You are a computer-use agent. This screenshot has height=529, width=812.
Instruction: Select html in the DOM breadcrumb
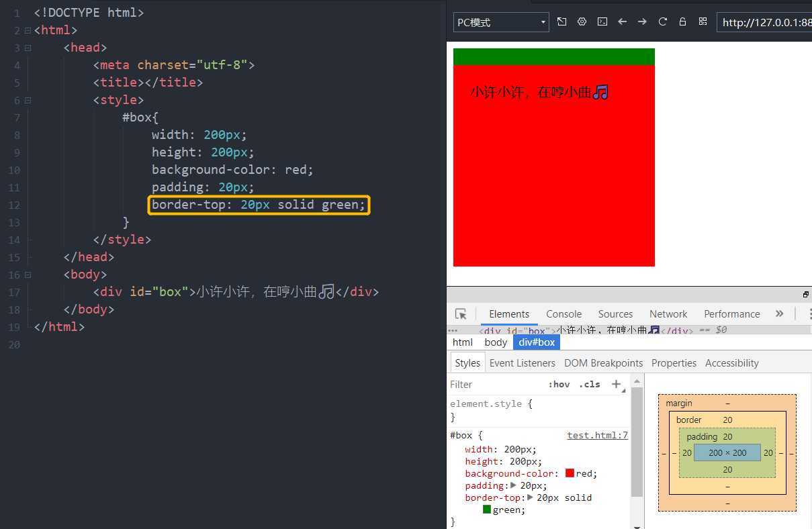pyautogui.click(x=463, y=342)
